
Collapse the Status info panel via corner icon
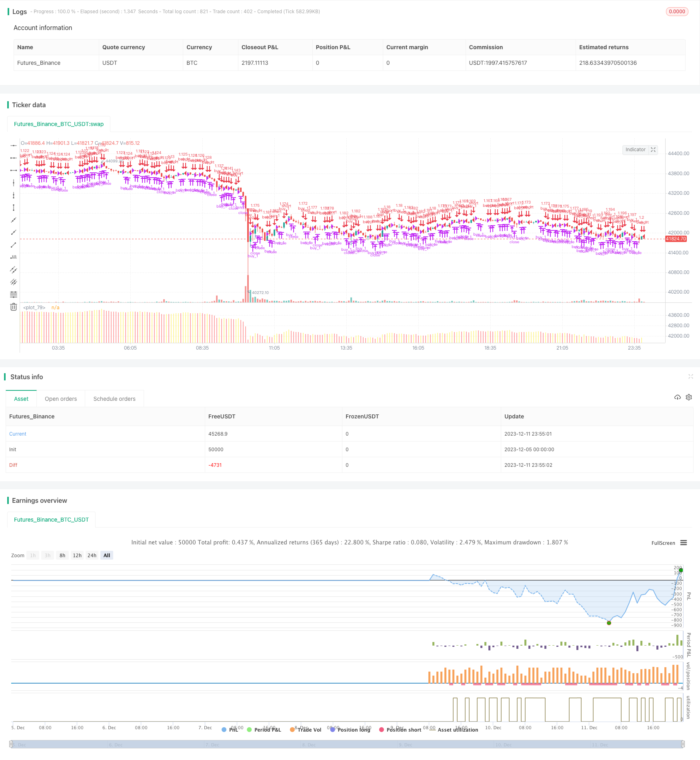tap(690, 376)
